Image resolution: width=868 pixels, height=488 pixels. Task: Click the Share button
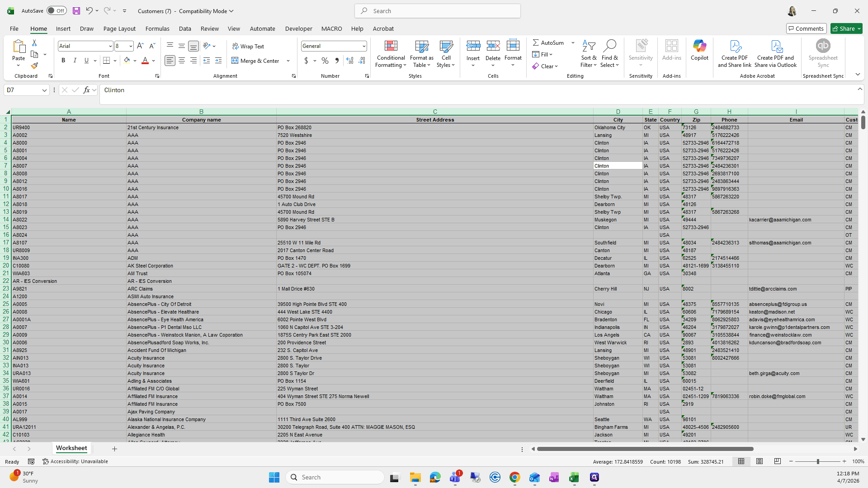click(846, 28)
